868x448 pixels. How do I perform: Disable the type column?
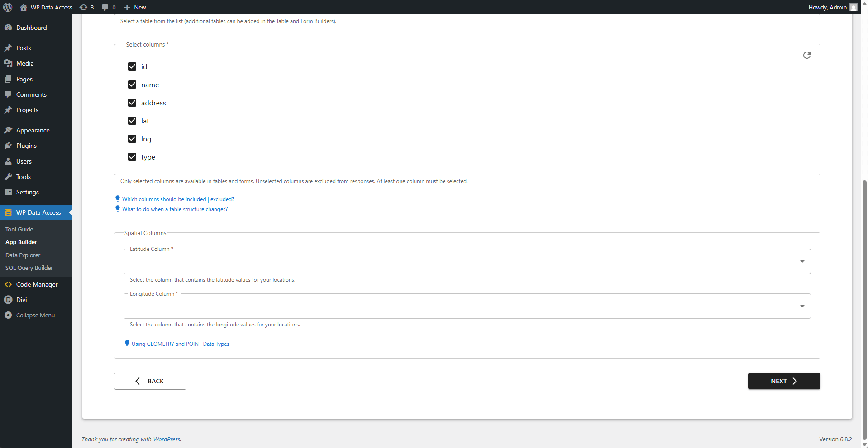(132, 157)
